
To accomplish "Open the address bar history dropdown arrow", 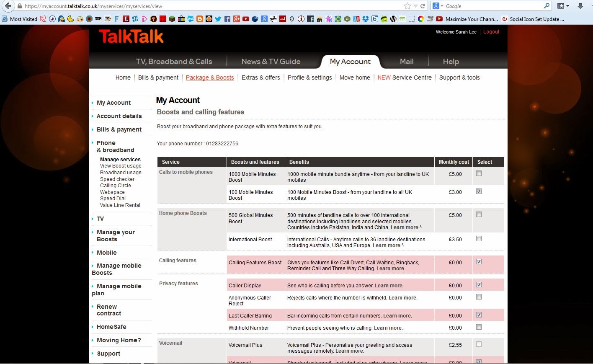I will point(415,6).
